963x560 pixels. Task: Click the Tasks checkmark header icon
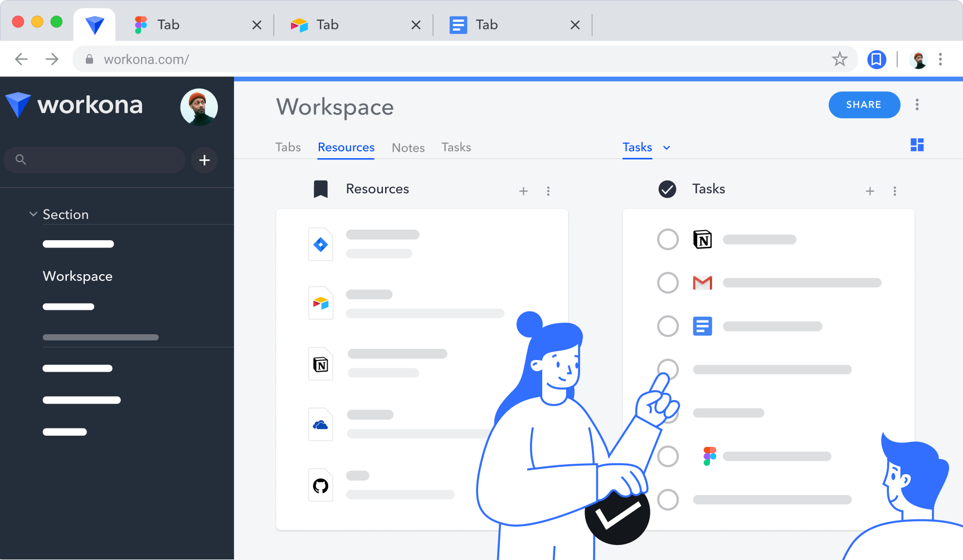(667, 189)
